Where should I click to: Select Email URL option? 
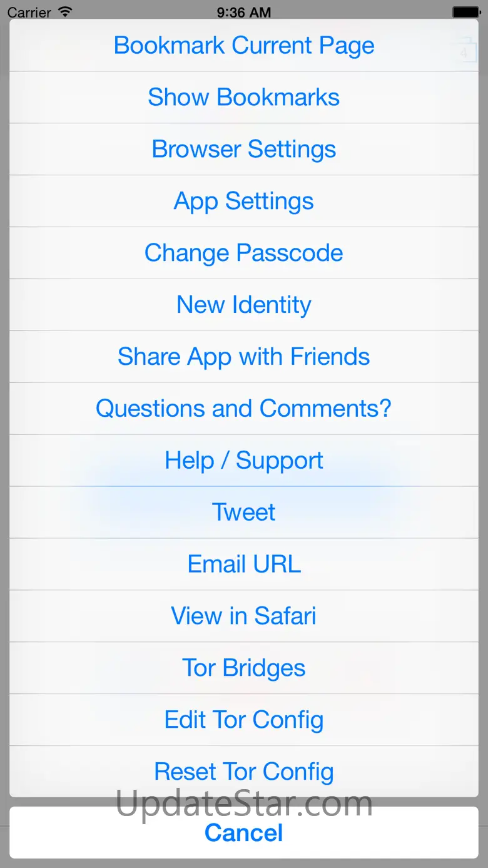tap(244, 564)
